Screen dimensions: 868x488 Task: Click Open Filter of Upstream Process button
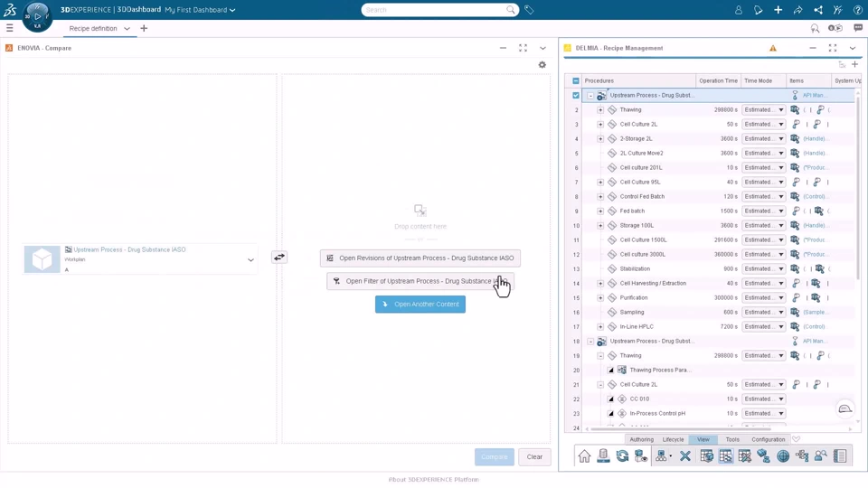tap(420, 281)
